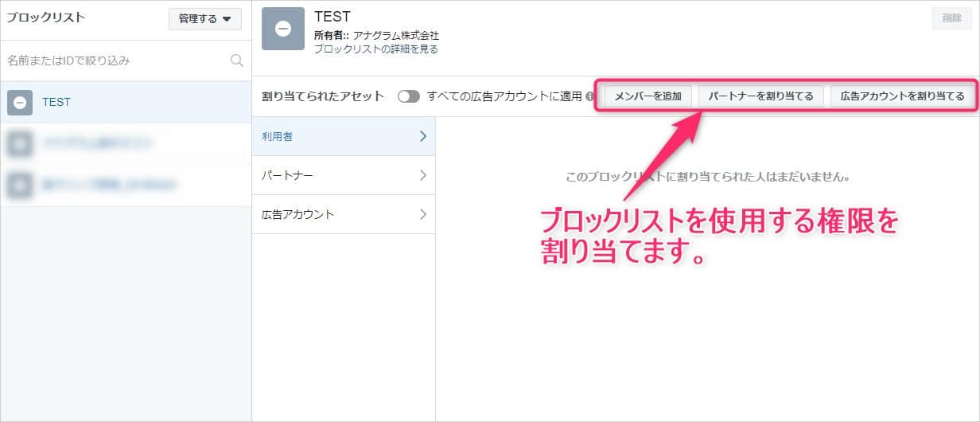The width and height of the screenshot is (980, 422).
Task: Click the TEST blocklist icon in list
Action: pos(20,102)
